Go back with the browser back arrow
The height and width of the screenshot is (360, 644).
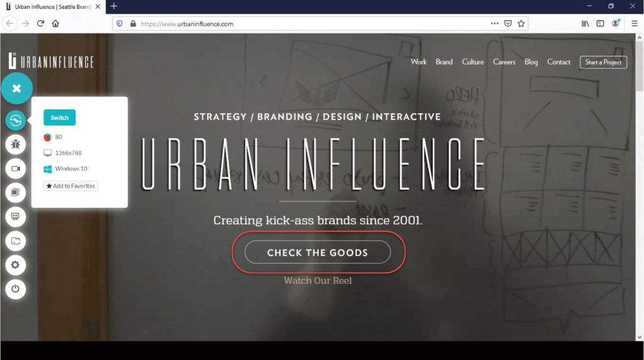10,24
